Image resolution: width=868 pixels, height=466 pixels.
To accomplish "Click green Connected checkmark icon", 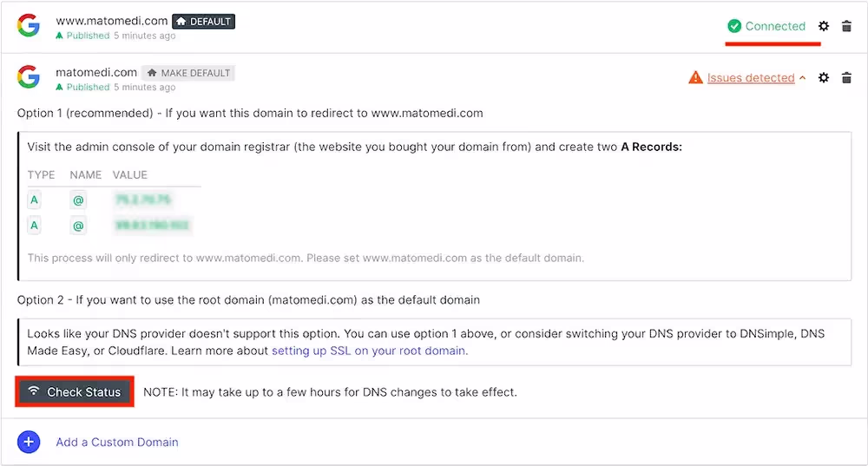I will (734, 26).
